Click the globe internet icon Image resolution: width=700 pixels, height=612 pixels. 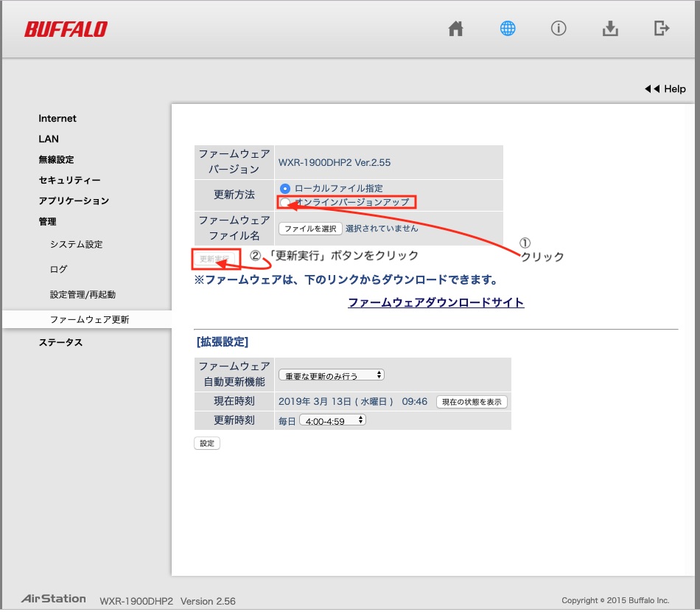tap(507, 29)
